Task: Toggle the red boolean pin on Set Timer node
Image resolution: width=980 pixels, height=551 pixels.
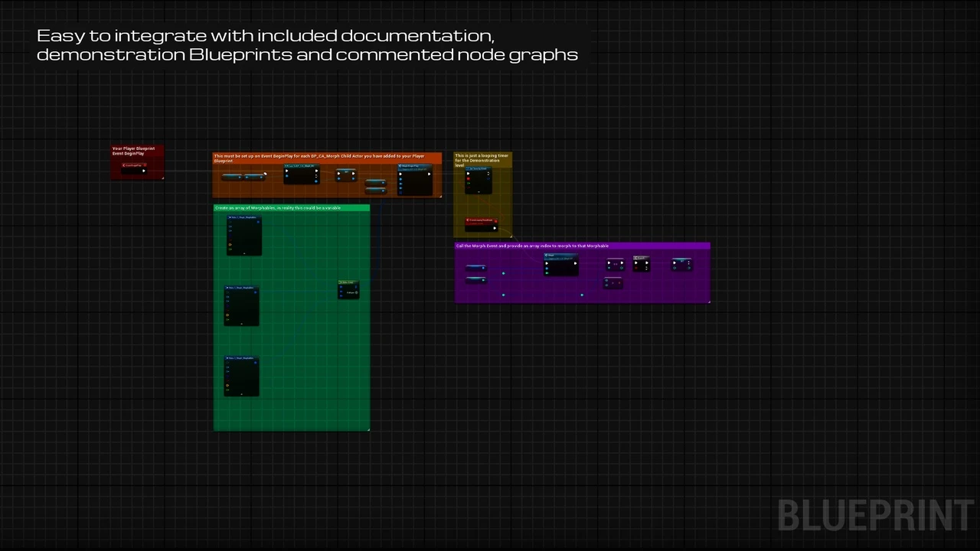Action: click(469, 179)
